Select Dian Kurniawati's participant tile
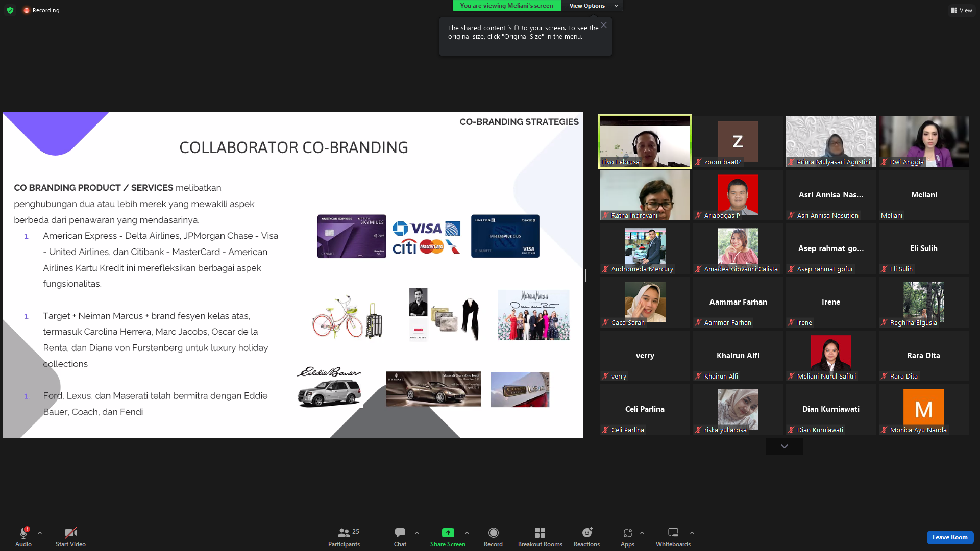Viewport: 980px width, 551px height. pos(831,409)
